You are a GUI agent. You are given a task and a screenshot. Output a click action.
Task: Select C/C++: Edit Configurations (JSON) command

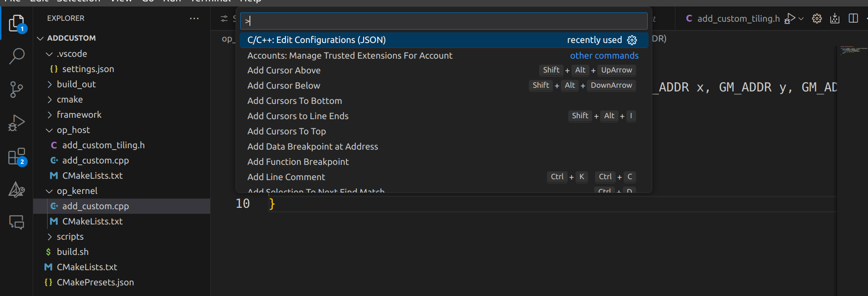[x=316, y=40]
